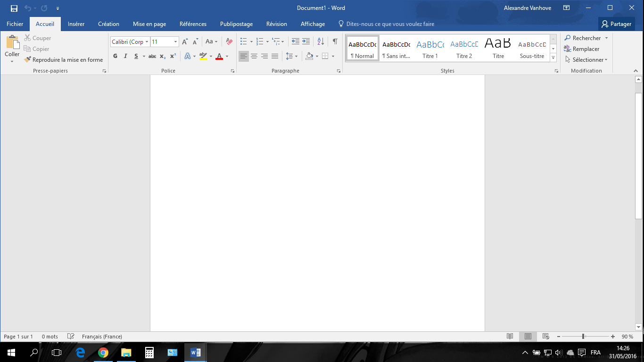Apply the Sous-titre style
This screenshot has width=644, height=362.
(x=532, y=49)
